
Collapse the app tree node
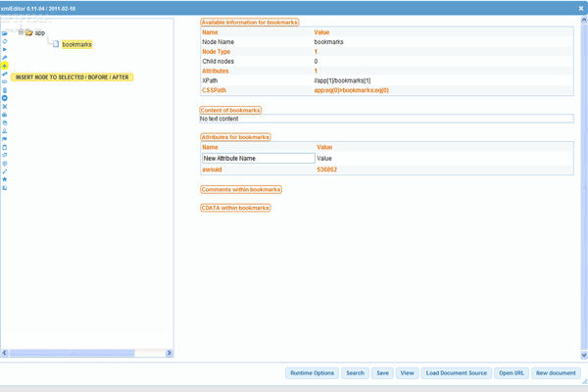pyautogui.click(x=20, y=32)
